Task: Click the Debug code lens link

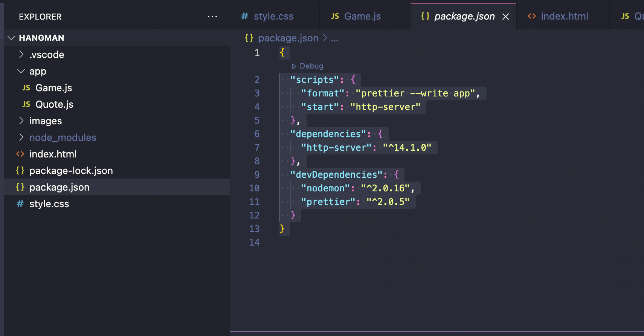Action: (307, 66)
